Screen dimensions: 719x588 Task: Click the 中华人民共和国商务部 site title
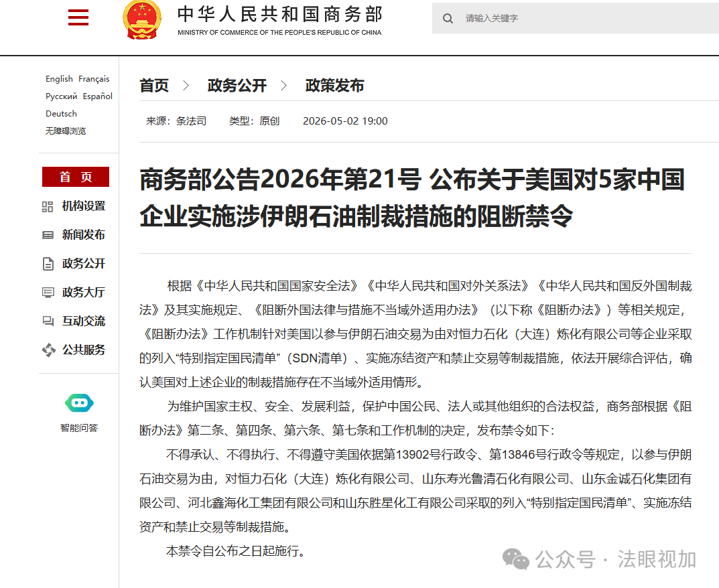point(279,15)
